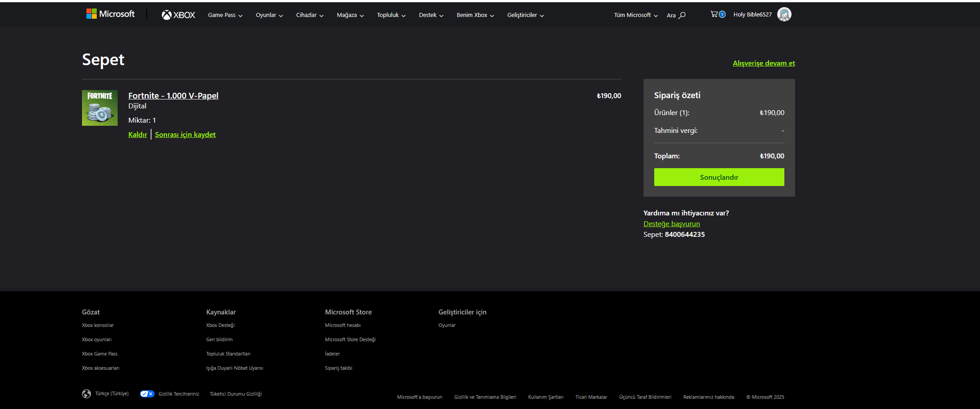
Task: Click Kaldır to remove the item
Action: click(x=138, y=135)
